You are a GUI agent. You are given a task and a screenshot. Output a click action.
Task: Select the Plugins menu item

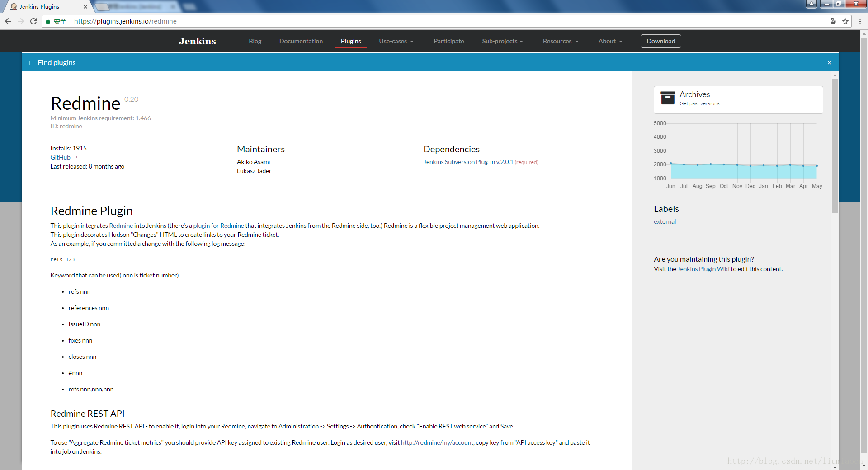tap(351, 41)
